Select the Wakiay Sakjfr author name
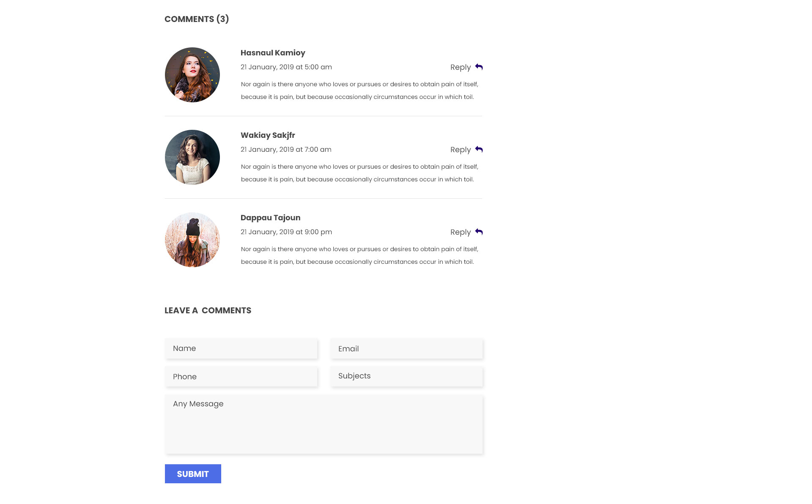Image resolution: width=812 pixels, height=504 pixels. point(268,135)
